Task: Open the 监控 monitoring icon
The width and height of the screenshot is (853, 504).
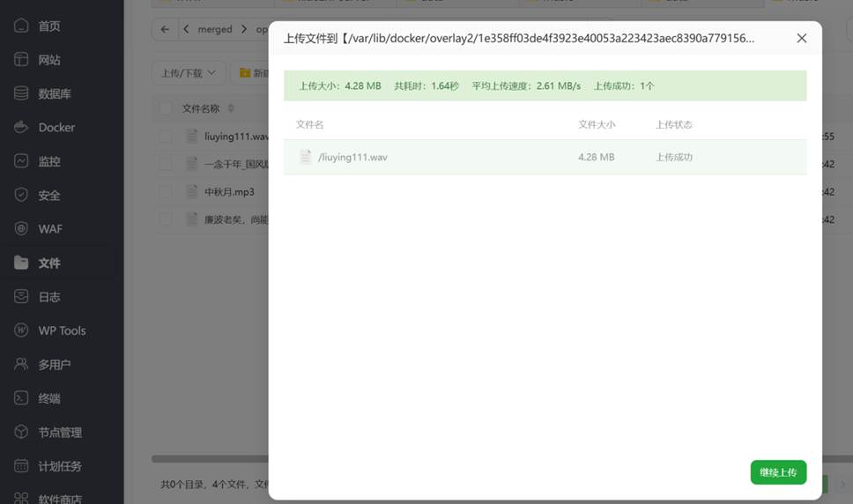Action: click(22, 161)
